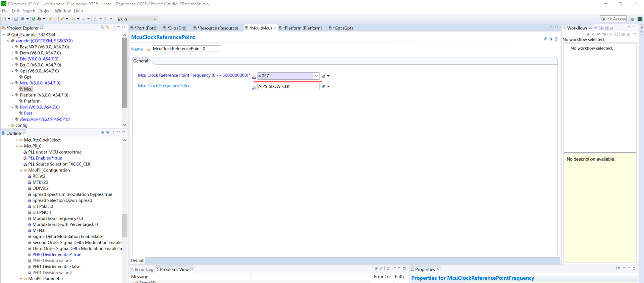Open dropdown arrow next to frequency calculate icon

[328, 76]
